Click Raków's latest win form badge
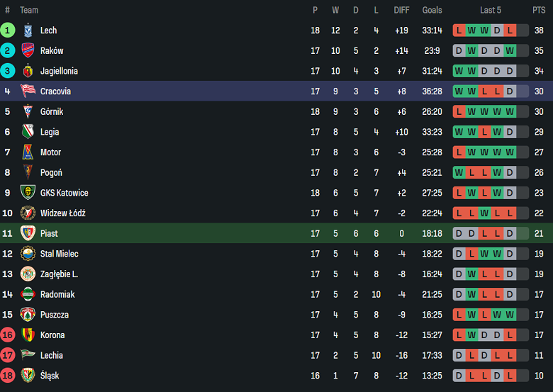The image size is (553, 392). point(510,51)
